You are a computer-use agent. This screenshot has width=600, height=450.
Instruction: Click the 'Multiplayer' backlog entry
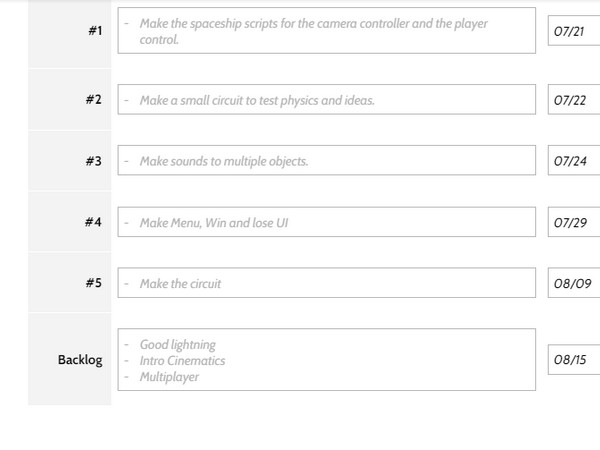tap(168, 374)
